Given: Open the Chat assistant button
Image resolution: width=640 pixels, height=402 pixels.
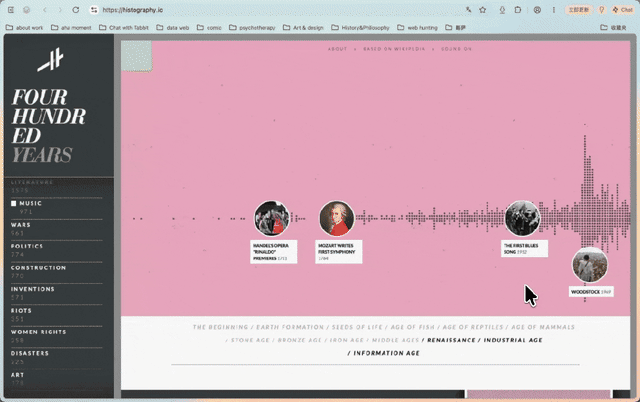Looking at the screenshot, I should (622, 10).
